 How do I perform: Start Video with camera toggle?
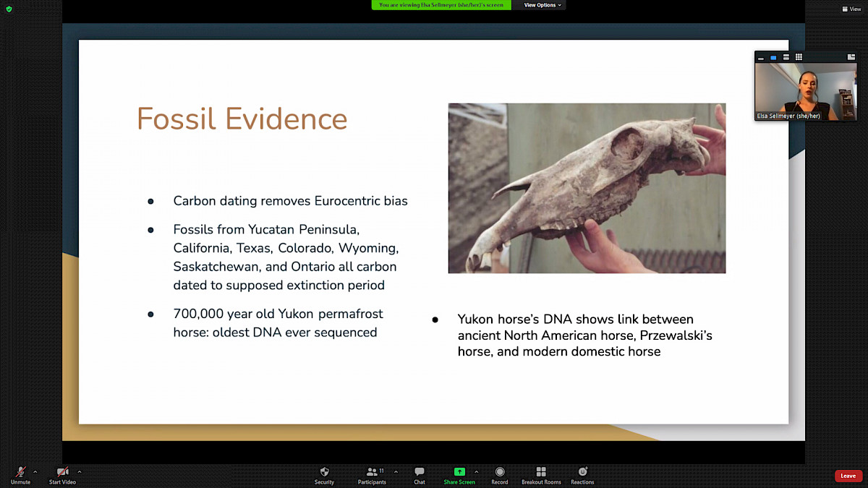click(x=62, y=474)
